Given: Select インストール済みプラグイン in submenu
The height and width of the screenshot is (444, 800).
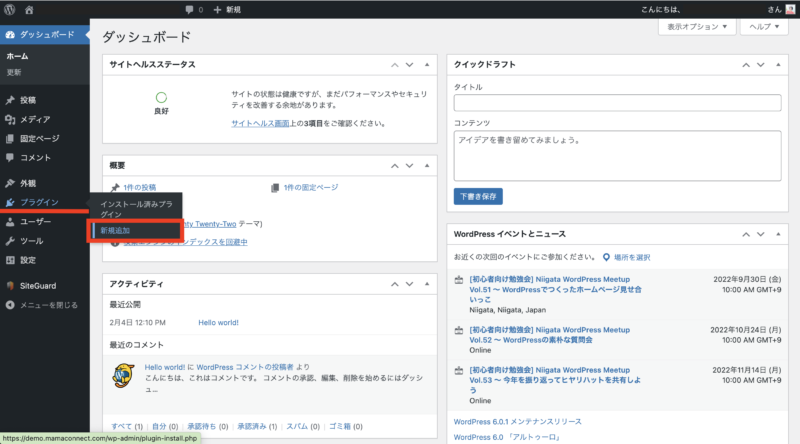Looking at the screenshot, I should [136, 209].
